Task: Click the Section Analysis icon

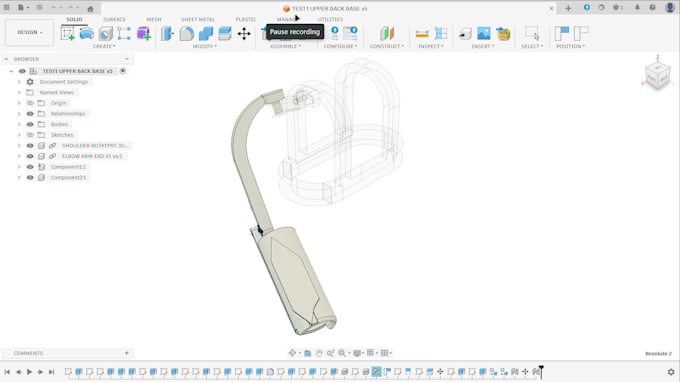Action: click(441, 33)
